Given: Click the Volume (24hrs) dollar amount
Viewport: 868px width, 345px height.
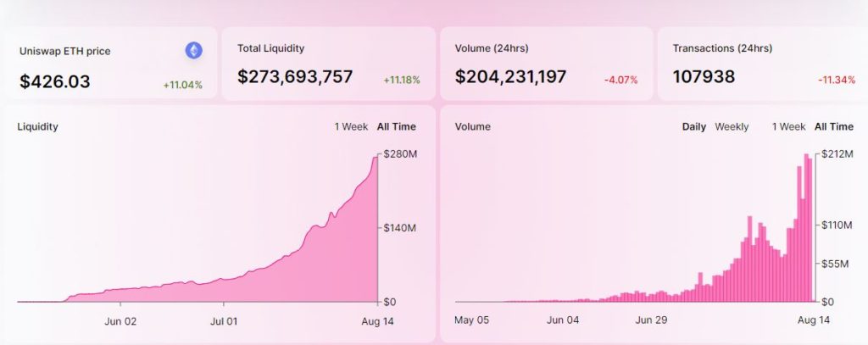Looking at the screenshot, I should point(510,76).
